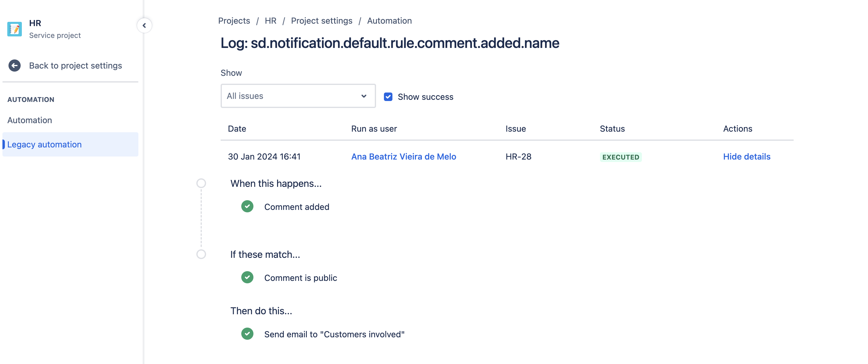The width and height of the screenshot is (868, 364).
Task: Click green check beside Send email action
Action: coord(247,334)
